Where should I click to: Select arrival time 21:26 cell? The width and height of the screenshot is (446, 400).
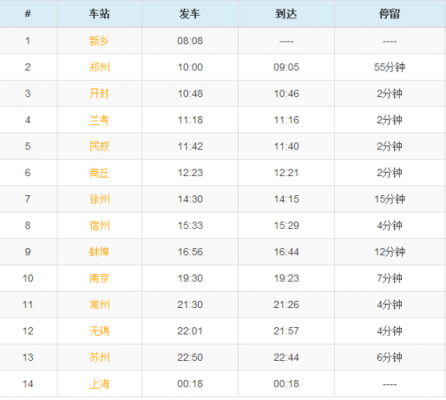click(x=286, y=304)
